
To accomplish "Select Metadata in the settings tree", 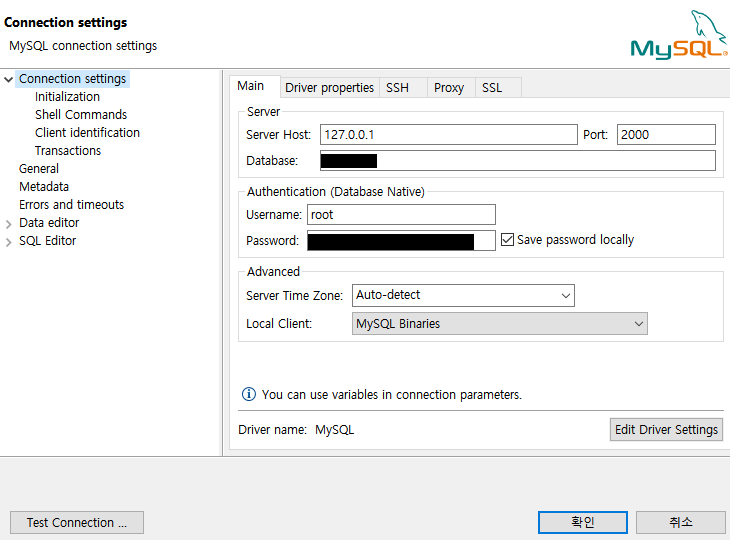I will [44, 187].
